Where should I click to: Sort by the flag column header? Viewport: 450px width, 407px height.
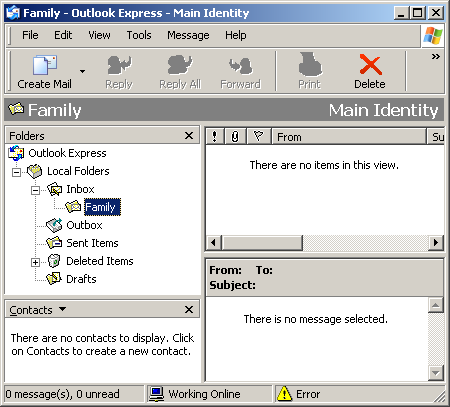[x=258, y=136]
